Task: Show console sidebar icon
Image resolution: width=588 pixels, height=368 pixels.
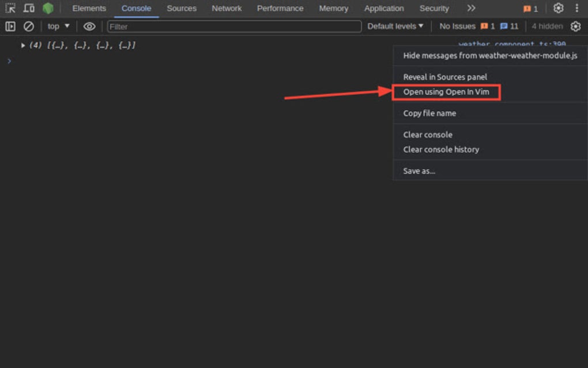Action: 10,27
